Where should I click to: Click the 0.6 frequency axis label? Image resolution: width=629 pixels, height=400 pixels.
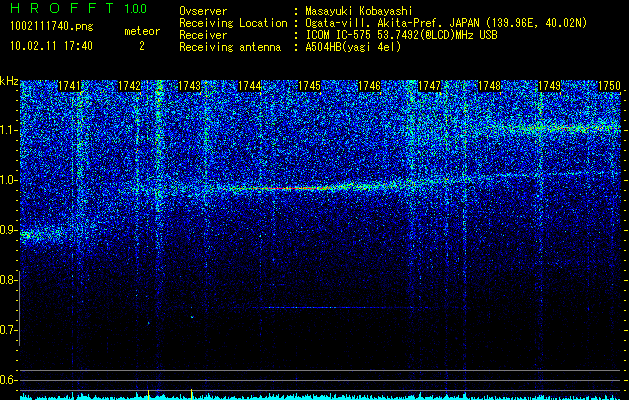[x=8, y=380]
